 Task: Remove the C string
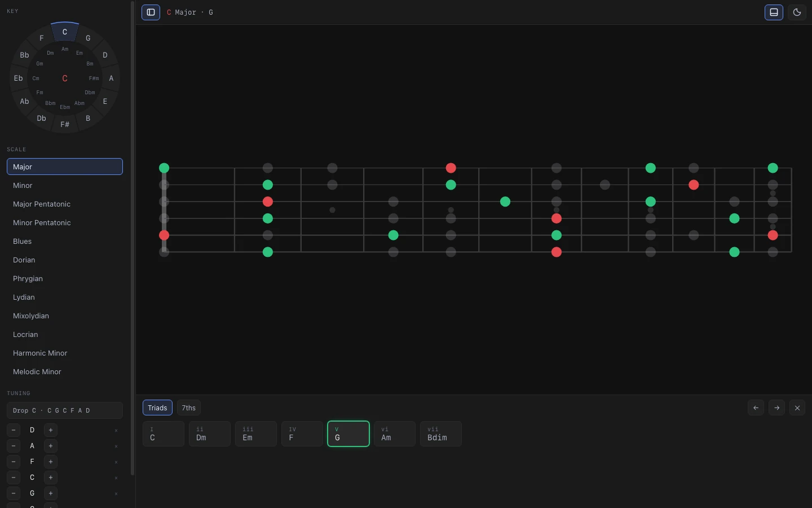(x=116, y=478)
